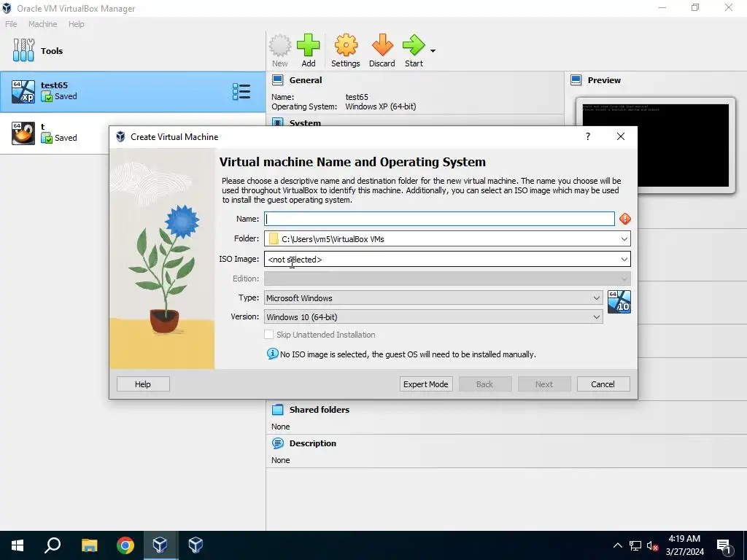The height and width of the screenshot is (560, 747).
Task: Click the VM preview thumbnail
Action: pos(656,145)
